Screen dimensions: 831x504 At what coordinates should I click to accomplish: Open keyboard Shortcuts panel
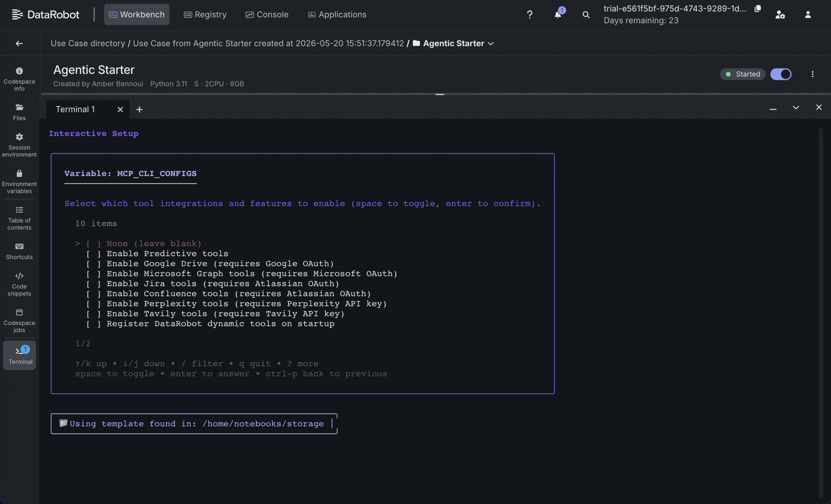coord(19,251)
